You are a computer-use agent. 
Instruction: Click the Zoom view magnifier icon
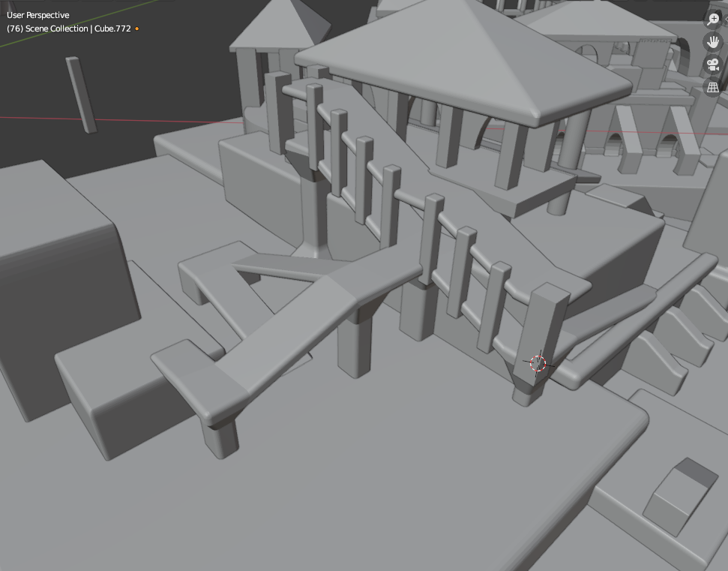tap(713, 19)
